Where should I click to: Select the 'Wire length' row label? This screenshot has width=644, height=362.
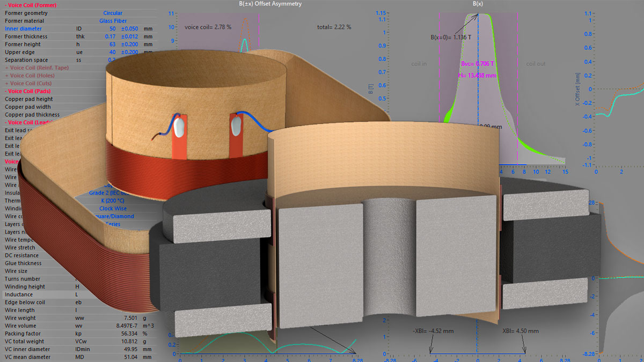19,311
